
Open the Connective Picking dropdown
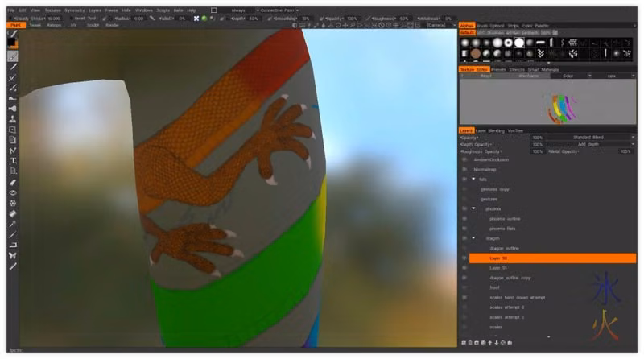(x=278, y=10)
